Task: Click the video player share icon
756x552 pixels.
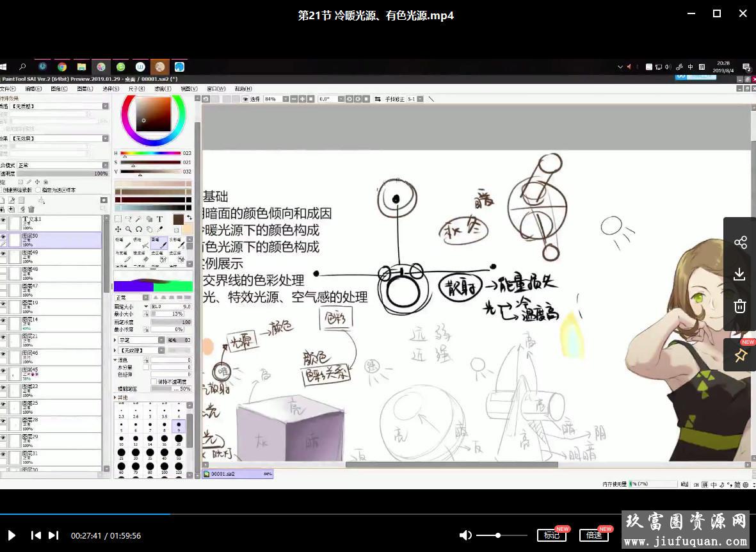Action: click(740, 242)
